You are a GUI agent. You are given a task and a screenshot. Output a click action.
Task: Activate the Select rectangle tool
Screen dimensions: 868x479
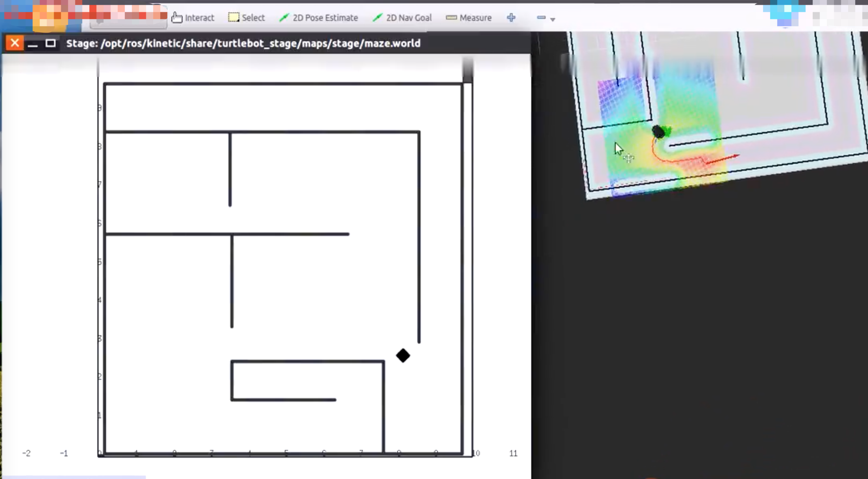coord(246,18)
